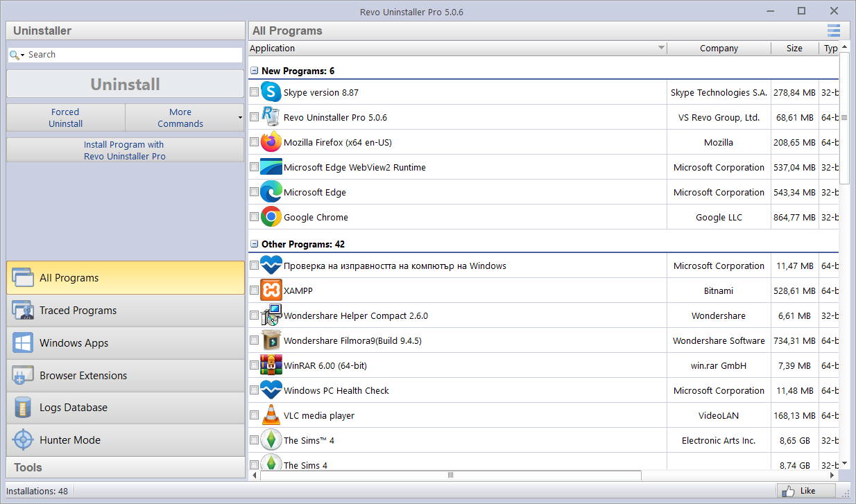
Task: Tick the Mozilla Firefox checkbox
Action: click(254, 142)
